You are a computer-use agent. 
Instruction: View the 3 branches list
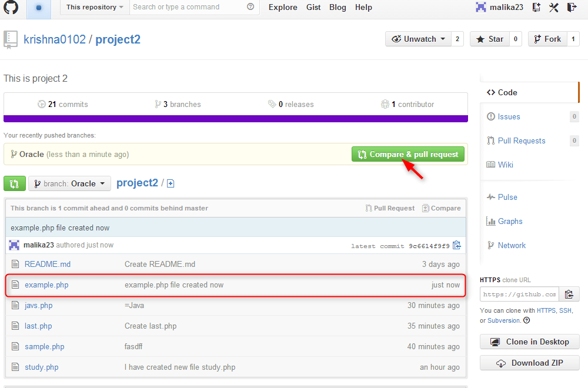point(178,104)
